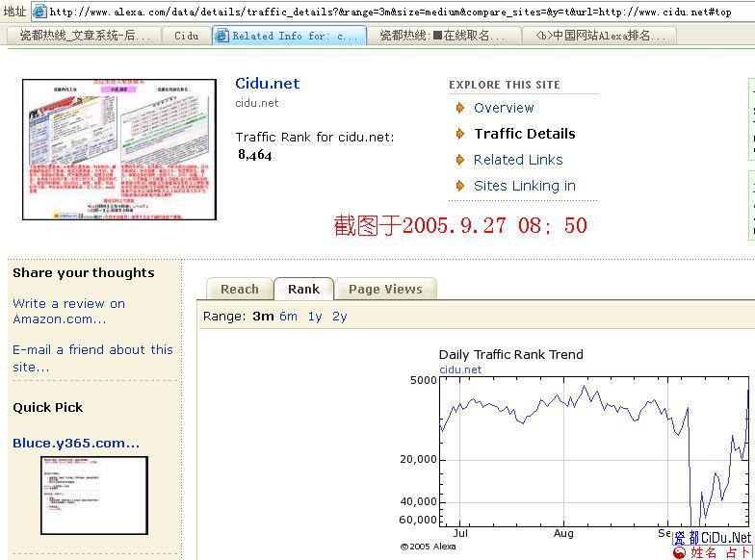Open the Bluce.y365.com Quick Pick link
This screenshot has height=560, width=755.
pos(76,443)
